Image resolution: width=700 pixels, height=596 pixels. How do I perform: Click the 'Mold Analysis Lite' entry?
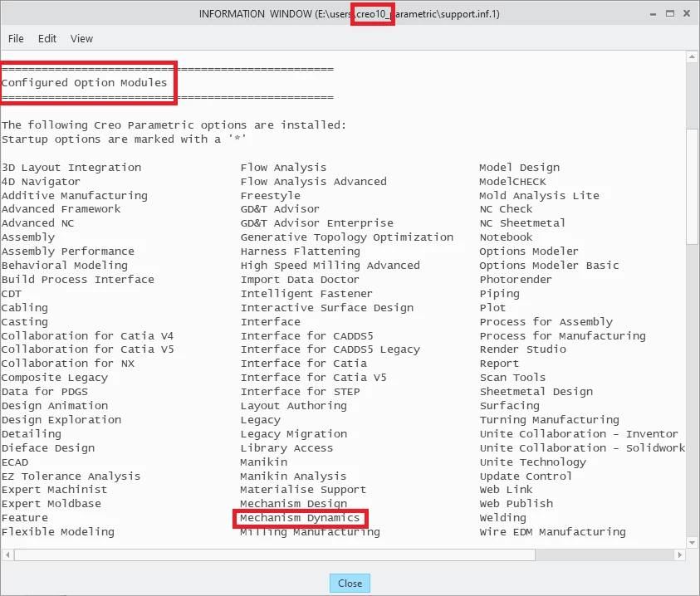pyautogui.click(x=539, y=196)
